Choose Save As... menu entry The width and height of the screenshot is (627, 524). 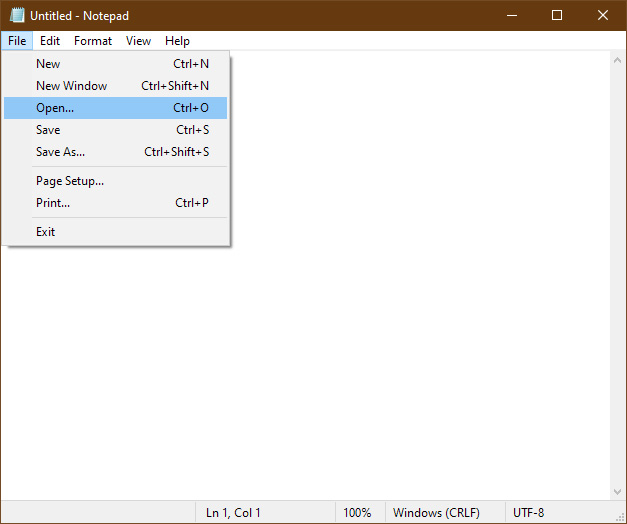(116, 152)
